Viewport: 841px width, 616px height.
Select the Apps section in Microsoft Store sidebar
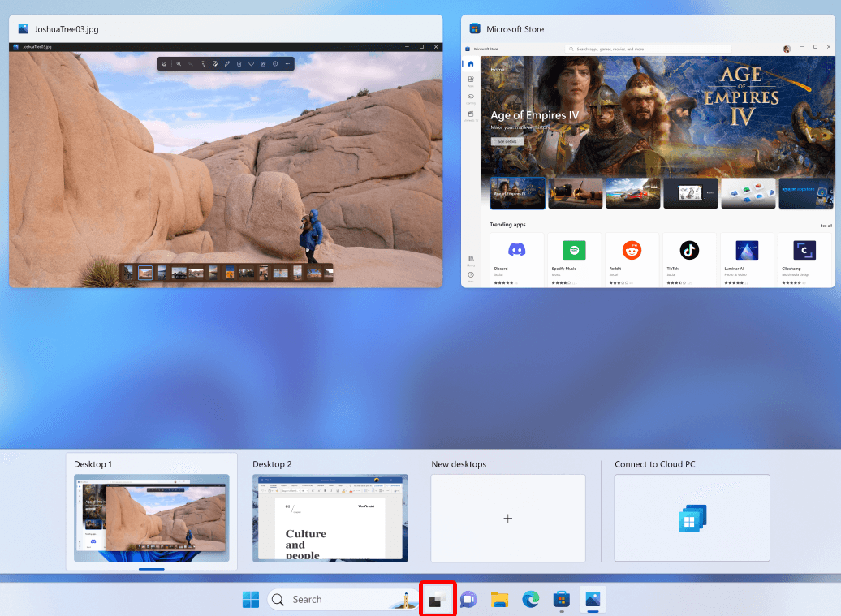click(470, 80)
